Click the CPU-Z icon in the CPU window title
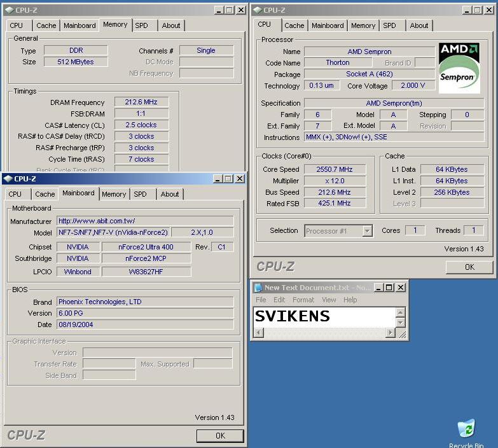The image size is (498, 448). click(x=257, y=10)
